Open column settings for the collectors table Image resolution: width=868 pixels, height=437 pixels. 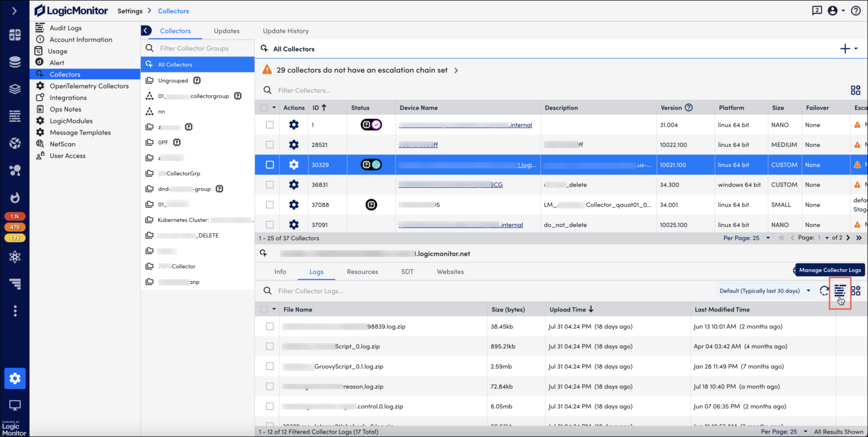tap(856, 90)
